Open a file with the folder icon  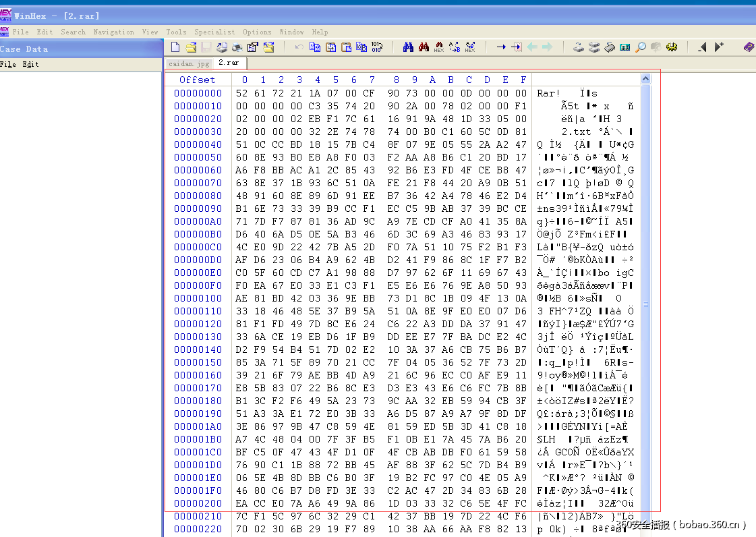pyautogui.click(x=191, y=47)
